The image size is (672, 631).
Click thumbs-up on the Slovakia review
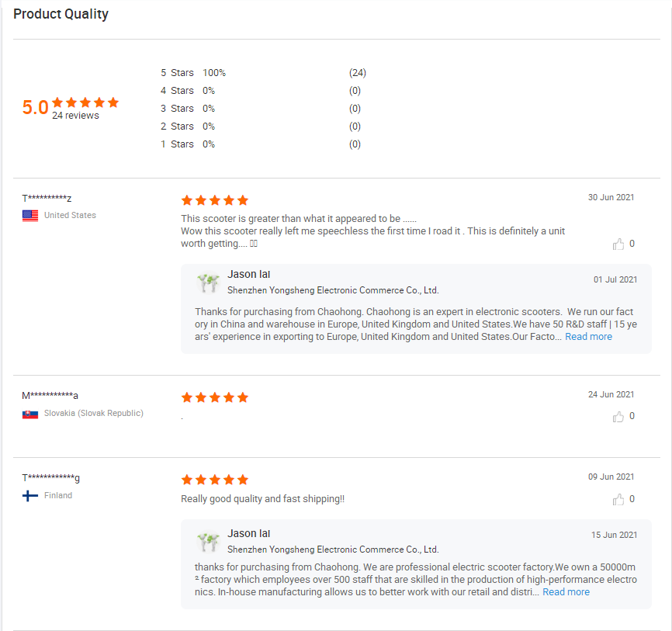618,417
